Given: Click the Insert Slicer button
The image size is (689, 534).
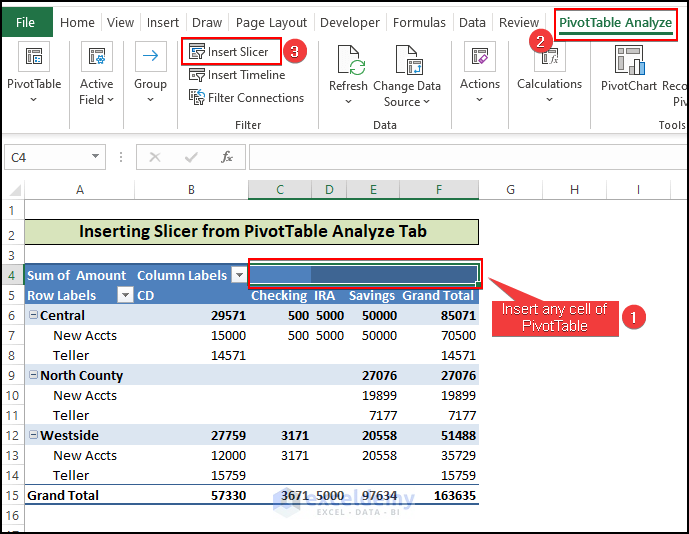Looking at the screenshot, I should point(231,51).
